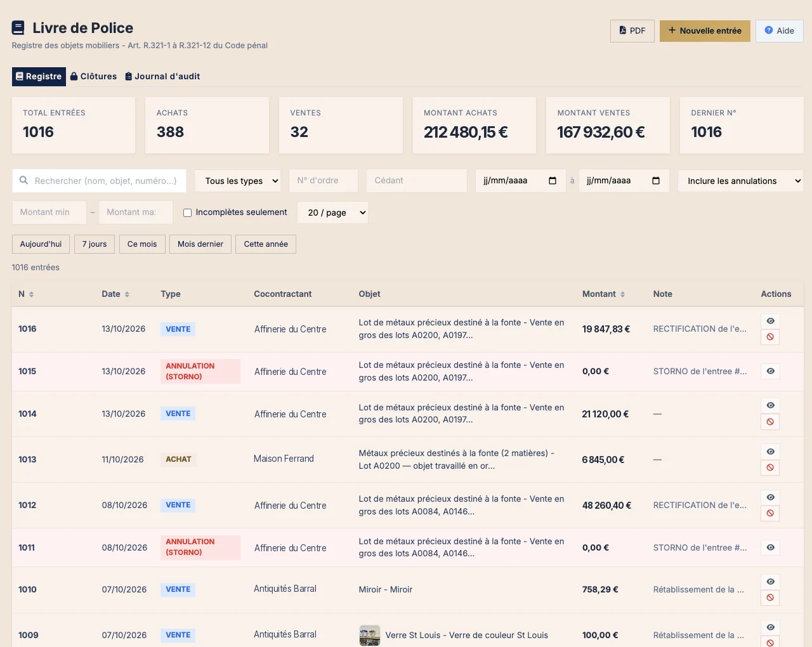
Task: Apply the Cette année quick filter
Action: (x=266, y=244)
